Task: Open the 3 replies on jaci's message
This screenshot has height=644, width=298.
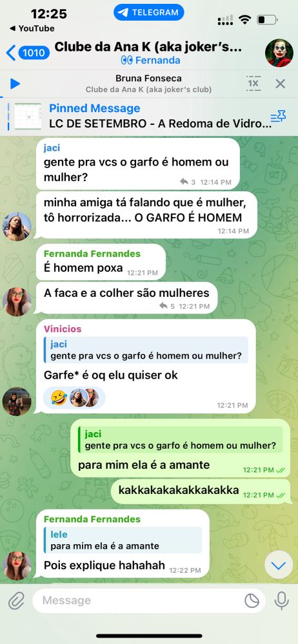Action: point(188,182)
